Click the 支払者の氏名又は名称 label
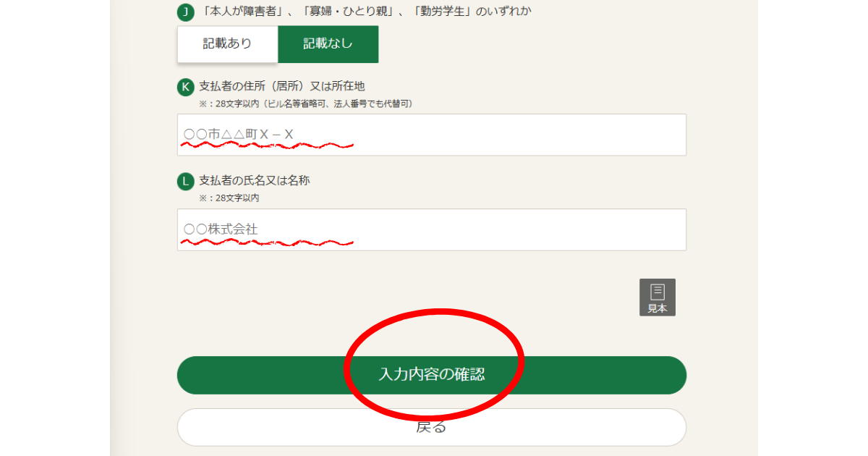868x456 pixels. 254,181
